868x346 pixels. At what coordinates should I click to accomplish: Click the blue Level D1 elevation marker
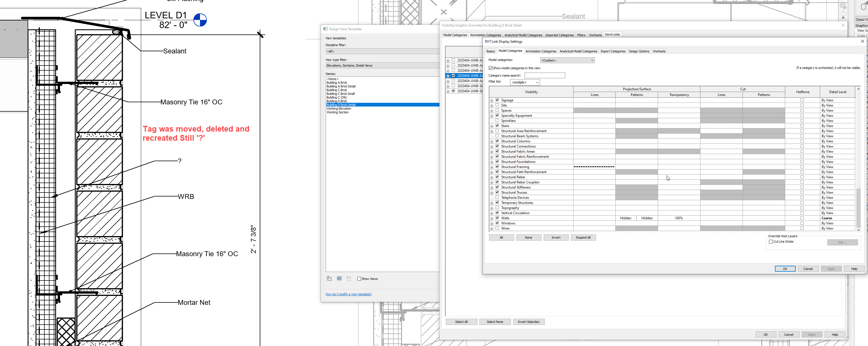200,20
